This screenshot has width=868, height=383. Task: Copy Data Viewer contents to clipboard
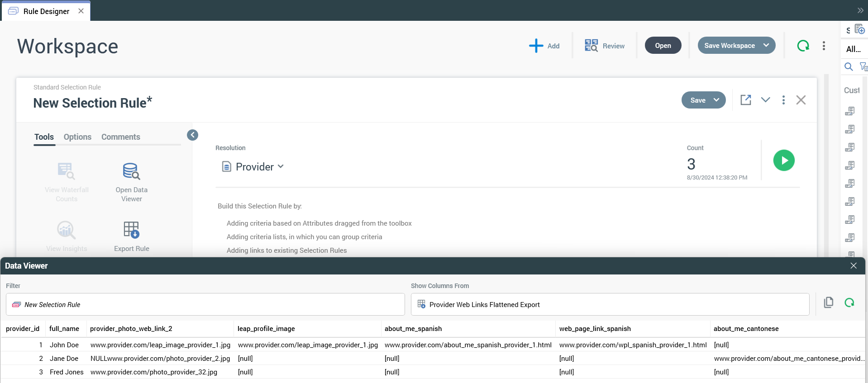pyautogui.click(x=829, y=303)
